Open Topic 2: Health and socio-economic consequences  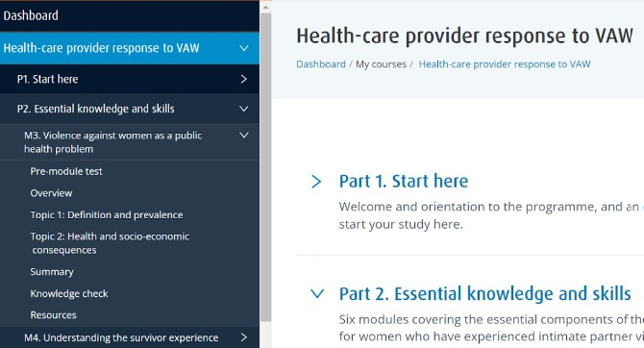[x=110, y=243]
